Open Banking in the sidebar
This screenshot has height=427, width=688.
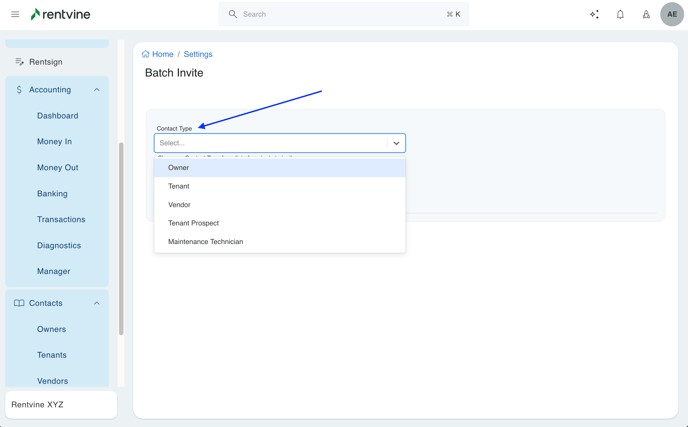[x=52, y=194]
